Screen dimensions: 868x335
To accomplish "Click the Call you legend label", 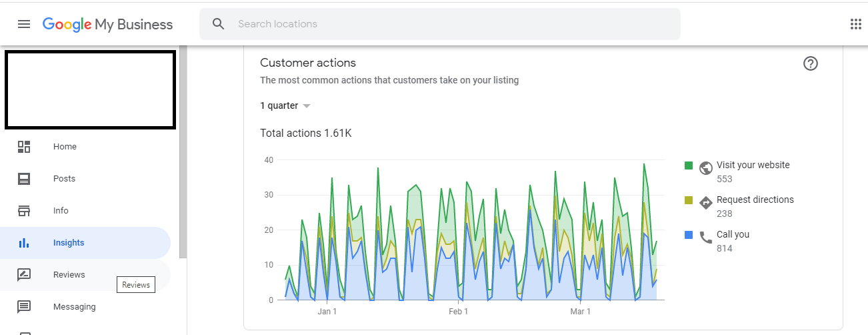I will pos(733,234).
